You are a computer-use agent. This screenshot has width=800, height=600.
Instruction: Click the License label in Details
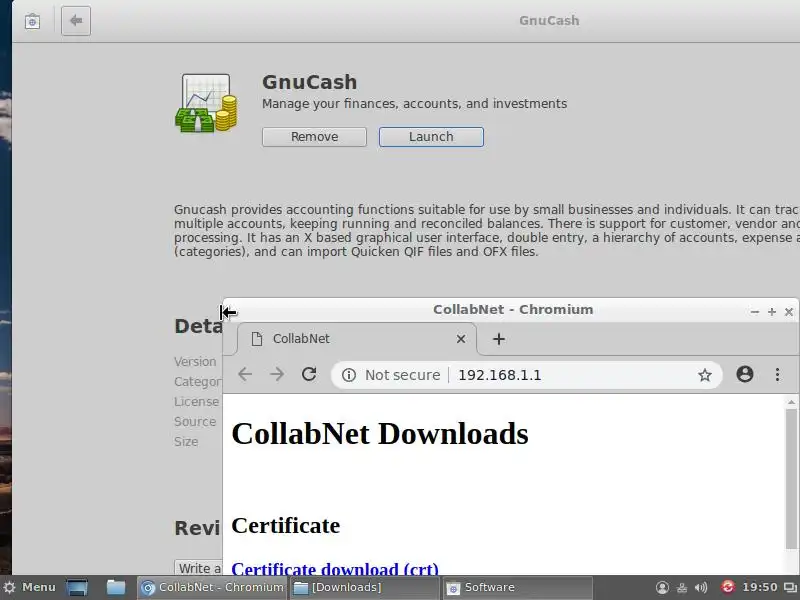pos(196,402)
